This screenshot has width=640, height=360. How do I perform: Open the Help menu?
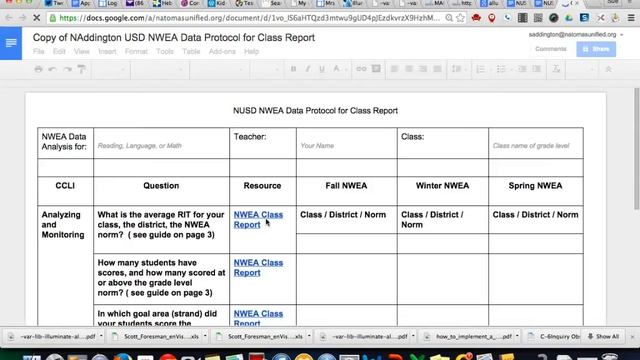[251, 51]
